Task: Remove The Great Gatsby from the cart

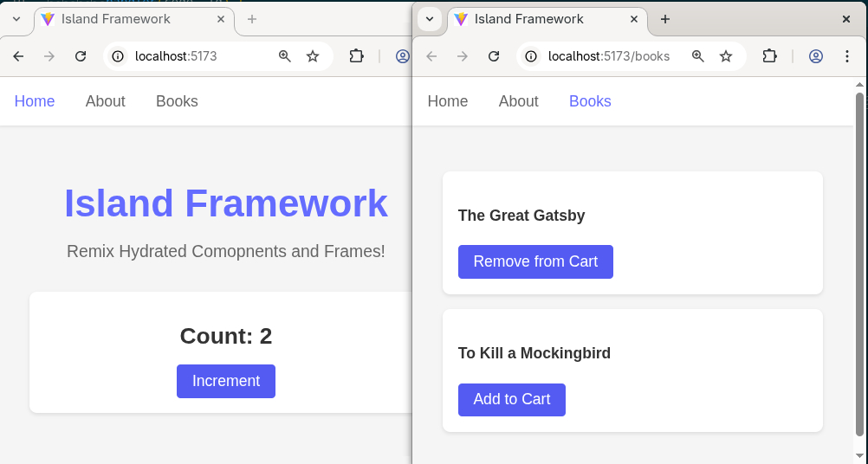Action: 535,261
